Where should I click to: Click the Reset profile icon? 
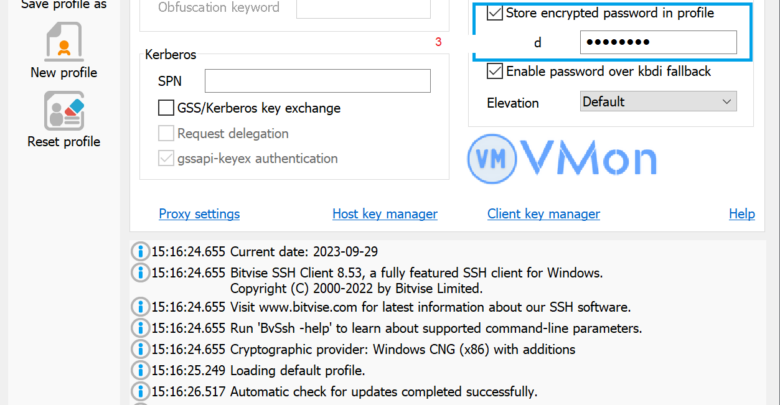point(64,110)
